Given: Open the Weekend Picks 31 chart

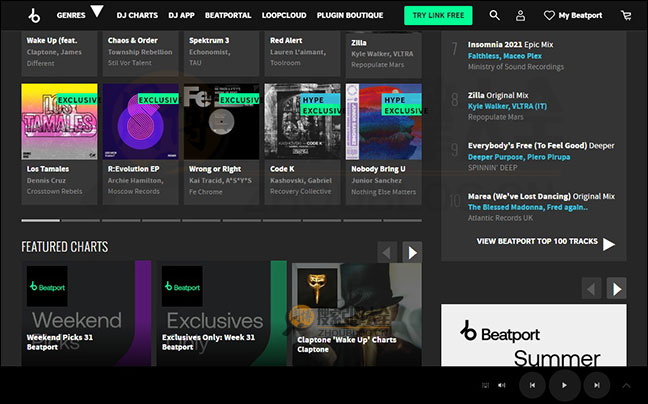Looking at the screenshot, I should point(86,313).
